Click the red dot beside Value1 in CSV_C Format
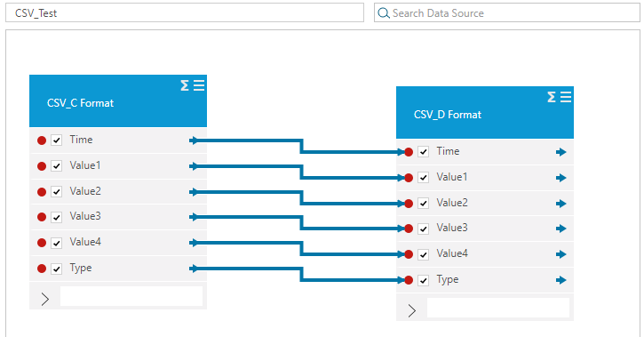The width and height of the screenshot is (644, 337). [x=42, y=166]
